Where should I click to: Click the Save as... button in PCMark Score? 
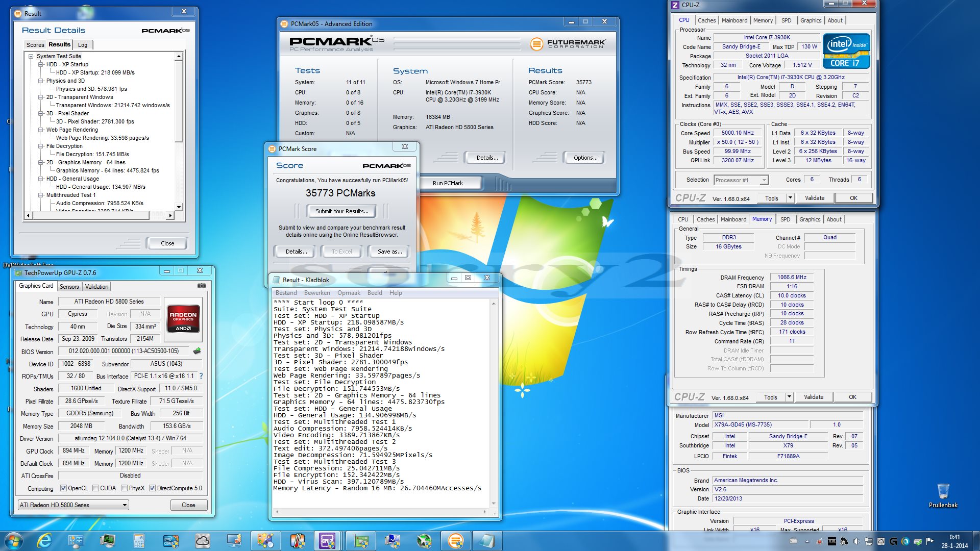coord(389,252)
